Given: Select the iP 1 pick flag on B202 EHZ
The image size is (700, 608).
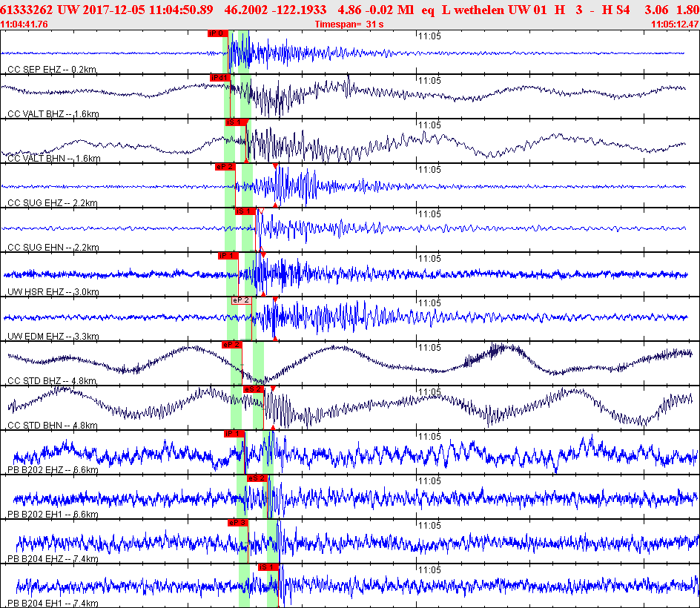Looking at the screenshot, I should point(234,434).
